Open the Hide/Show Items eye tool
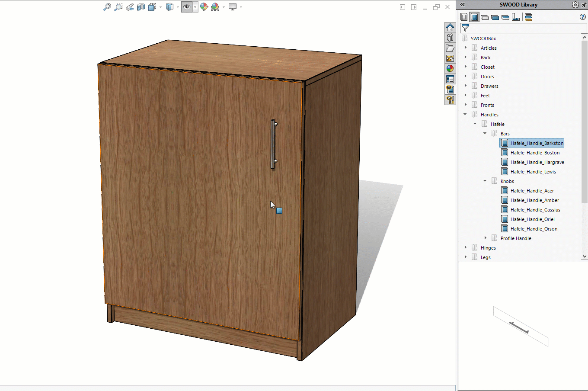This screenshot has width=588, height=391. point(187,7)
